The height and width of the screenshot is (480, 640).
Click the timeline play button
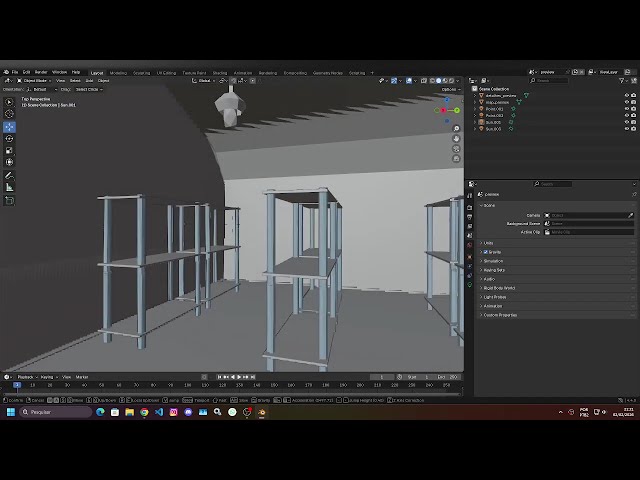click(240, 377)
